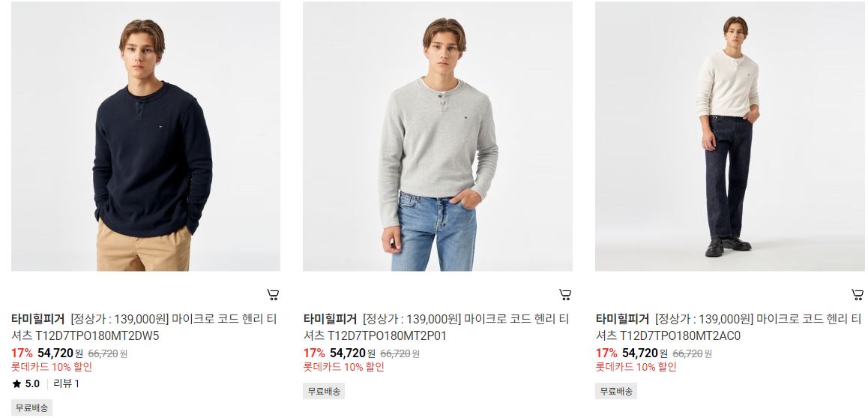Click 타미힐피거 brand name on second product
The height and width of the screenshot is (418, 868).
[x=330, y=320]
